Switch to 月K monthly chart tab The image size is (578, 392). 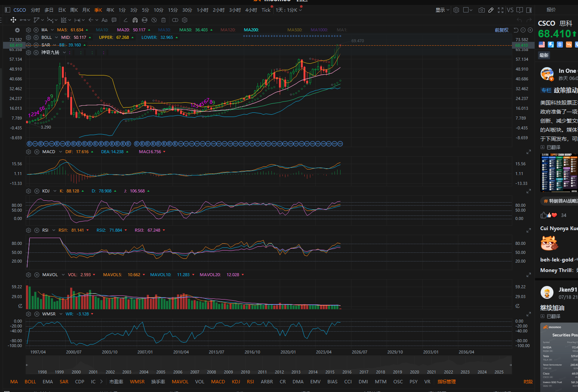tap(86, 10)
